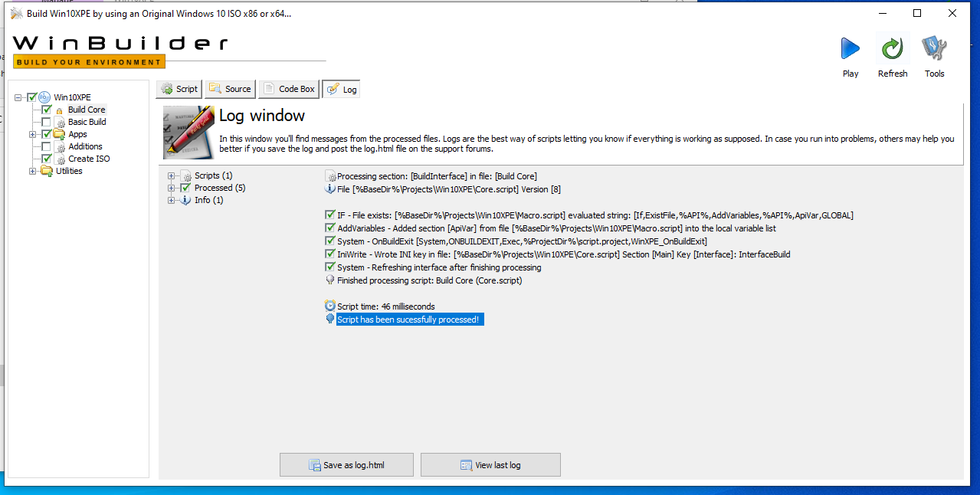Uncheck the Create ISO checkbox
Viewport: 980px width, 495px height.
coord(47,159)
